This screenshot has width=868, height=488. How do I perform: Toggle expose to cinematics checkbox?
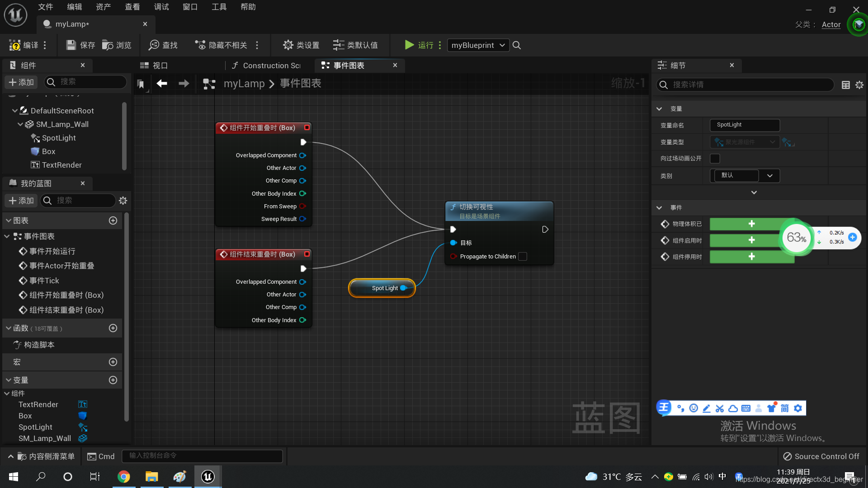pyautogui.click(x=715, y=159)
